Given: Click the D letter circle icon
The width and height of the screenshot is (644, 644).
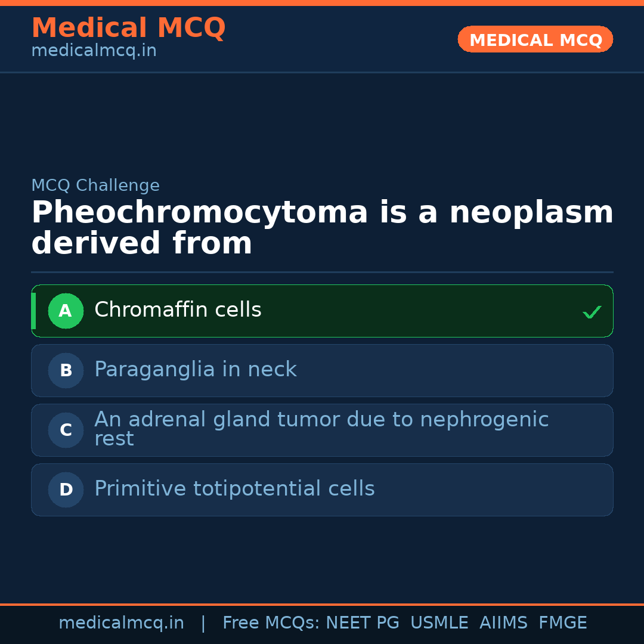Looking at the screenshot, I should coord(66,490).
